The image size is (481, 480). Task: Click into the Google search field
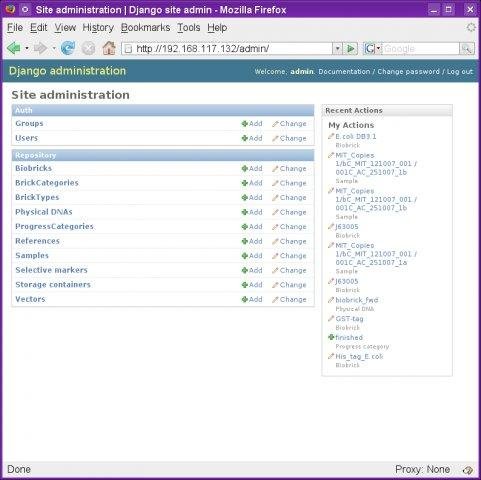point(421,49)
